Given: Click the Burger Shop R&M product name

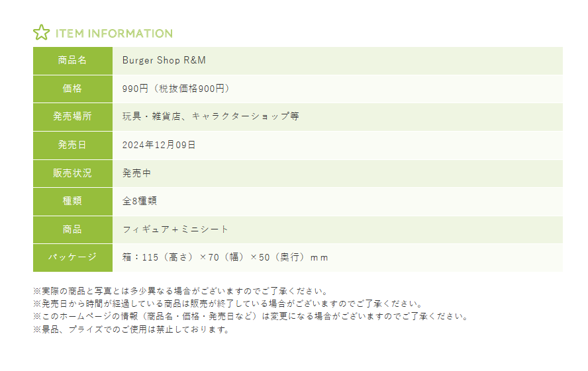Looking at the screenshot, I should pos(164,60).
